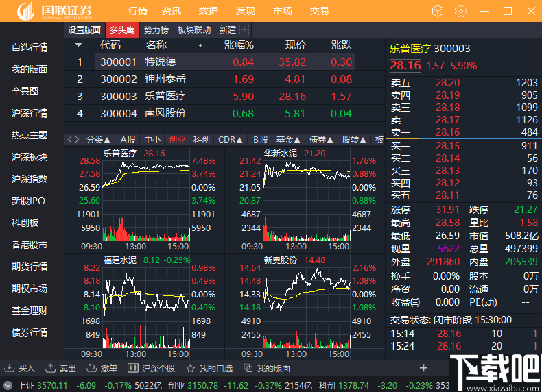Open 科创板 in the sidebar
The height and width of the screenshot is (392, 542).
click(25, 223)
